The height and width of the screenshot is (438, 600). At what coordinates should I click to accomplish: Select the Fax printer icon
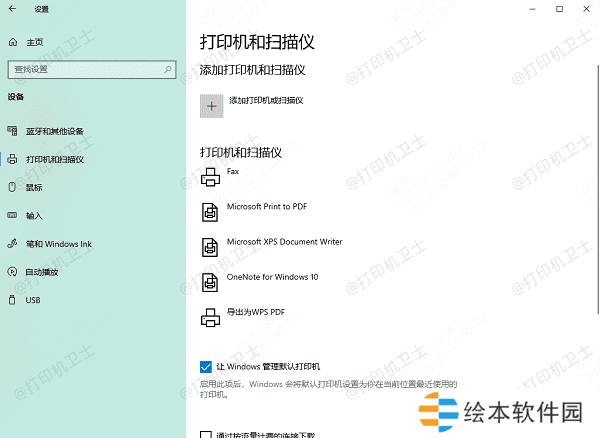[x=210, y=177]
